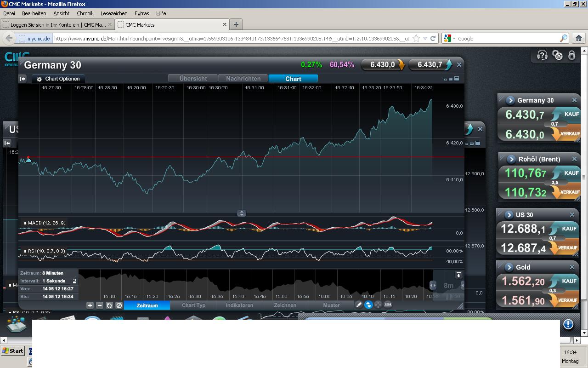Screen dimensions: 588x368
Task: Select the pencil drawing tool icon
Action: (359, 305)
